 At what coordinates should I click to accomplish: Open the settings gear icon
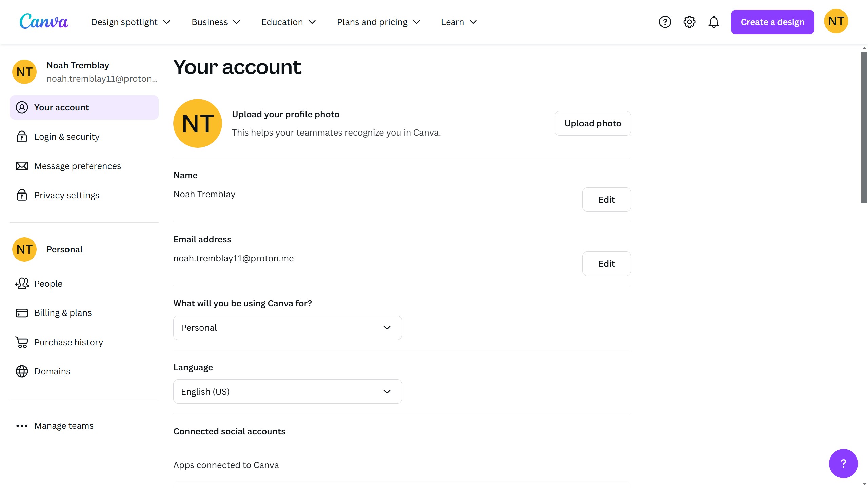[x=689, y=22]
